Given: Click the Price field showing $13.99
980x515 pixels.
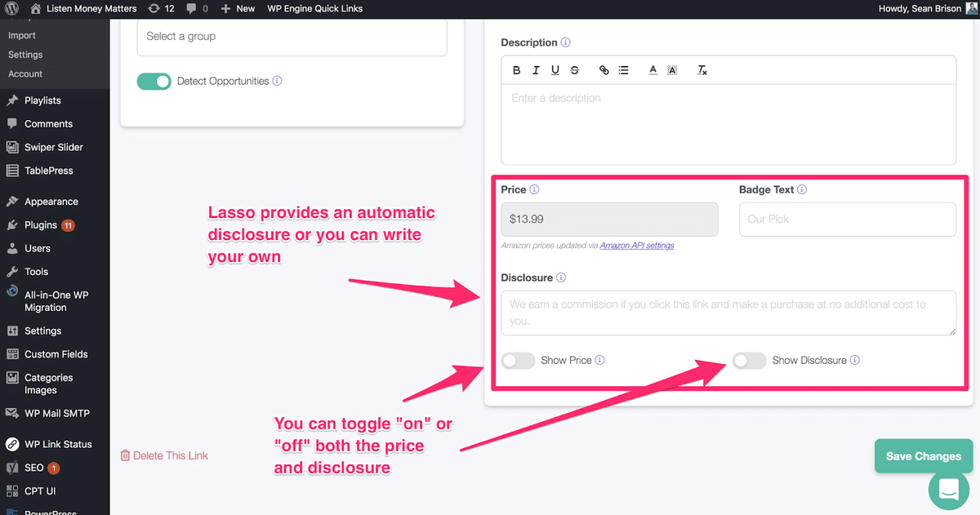Looking at the screenshot, I should pyautogui.click(x=609, y=220).
